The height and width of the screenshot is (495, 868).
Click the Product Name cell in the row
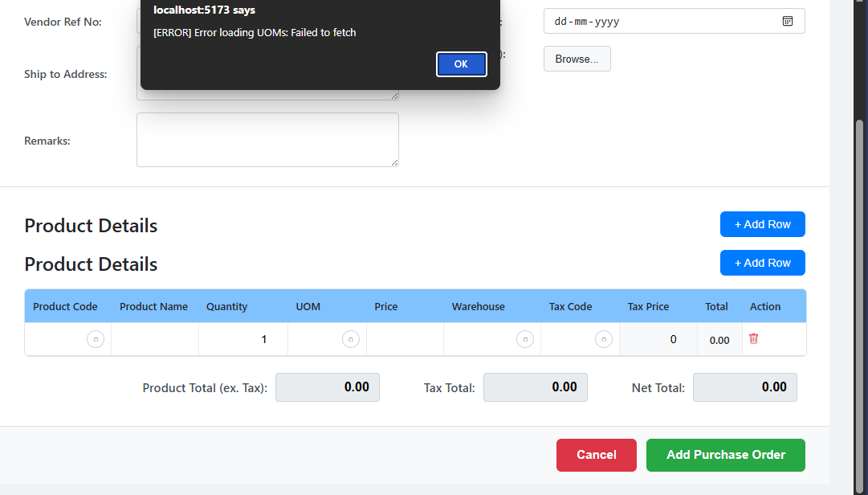[x=155, y=340]
